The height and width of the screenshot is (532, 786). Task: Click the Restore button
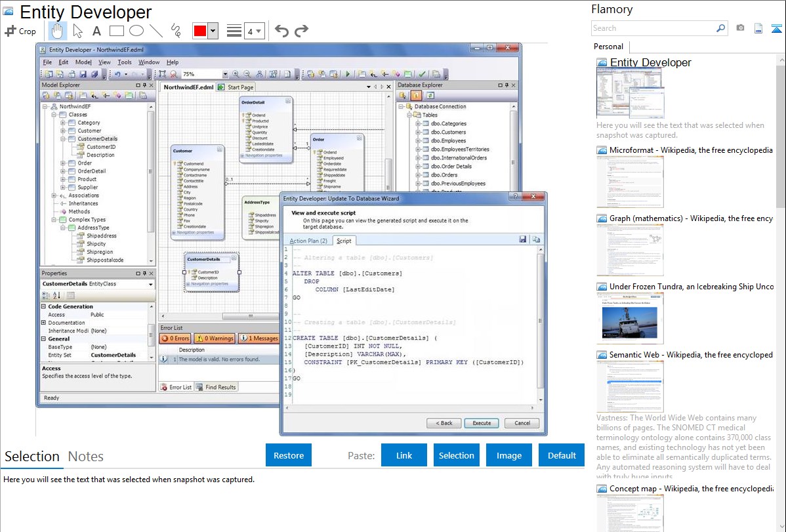[289, 455]
